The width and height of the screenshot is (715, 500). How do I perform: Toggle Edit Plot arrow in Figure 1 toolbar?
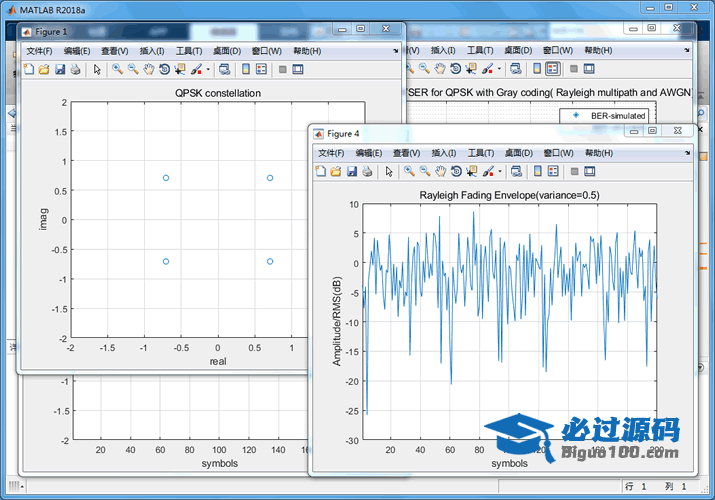coord(97,69)
